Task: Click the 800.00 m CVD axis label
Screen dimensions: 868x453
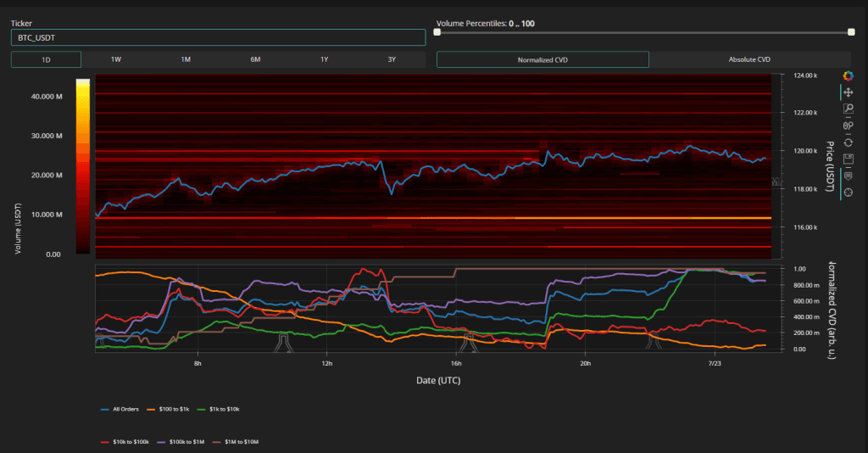Action: [x=805, y=285]
